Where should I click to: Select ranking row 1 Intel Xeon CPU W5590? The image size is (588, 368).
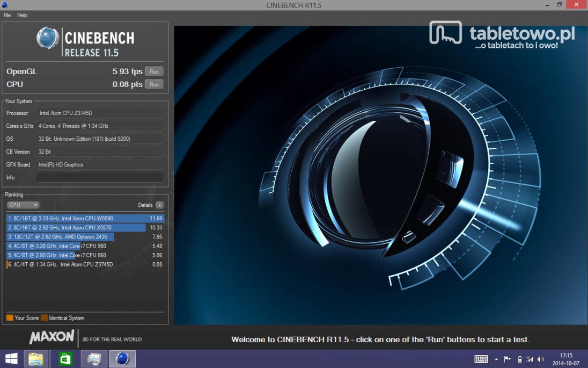(85, 218)
